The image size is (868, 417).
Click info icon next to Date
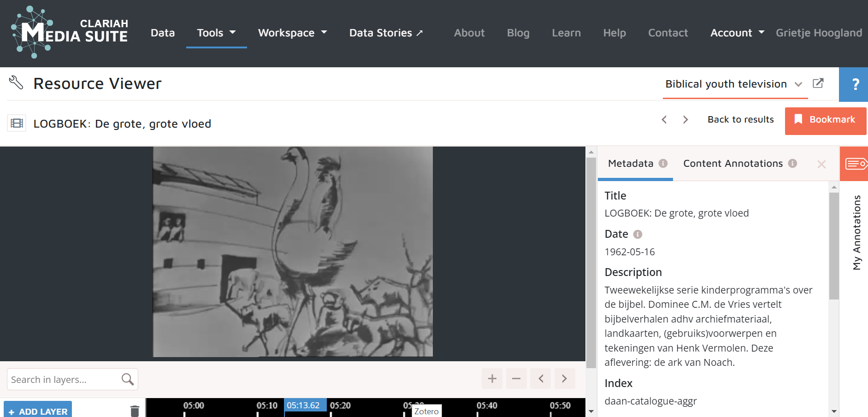tap(638, 235)
